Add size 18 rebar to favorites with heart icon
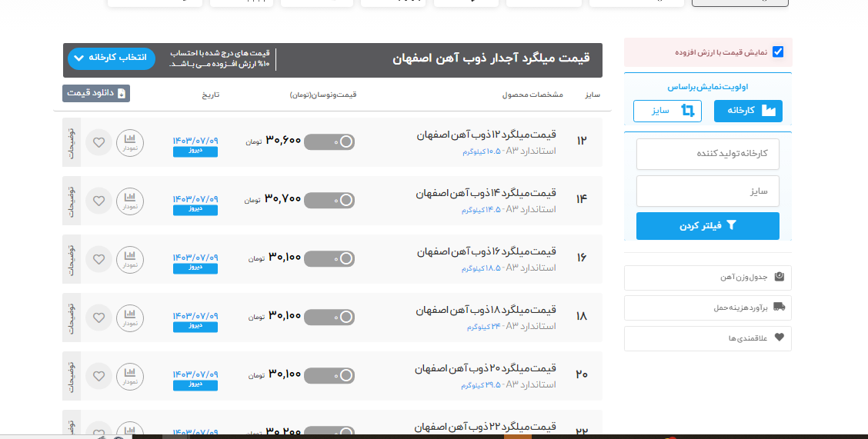This screenshot has width=868, height=439. point(98,318)
